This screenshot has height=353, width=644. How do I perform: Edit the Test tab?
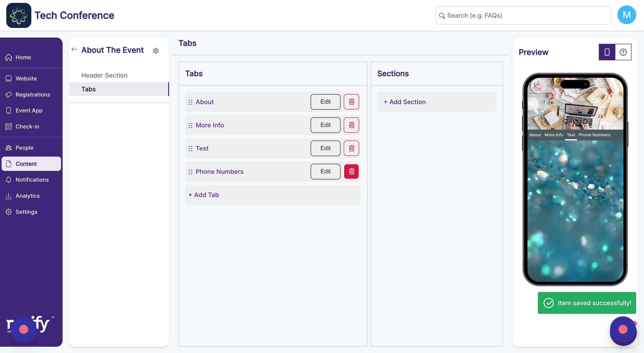[325, 148]
